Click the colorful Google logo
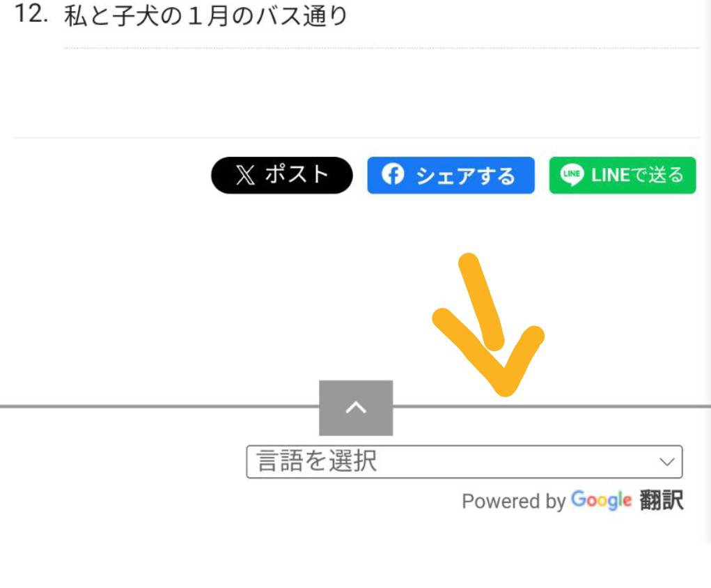The image size is (711, 588). [601, 500]
